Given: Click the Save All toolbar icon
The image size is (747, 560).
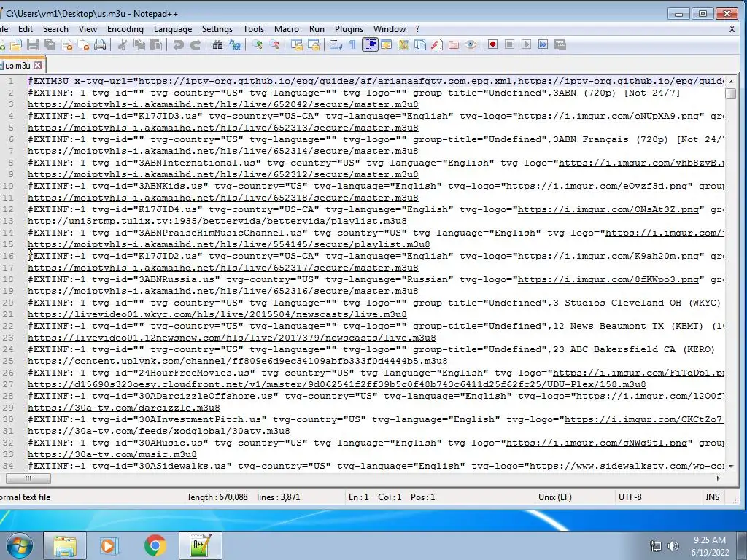Looking at the screenshot, I should (50, 44).
